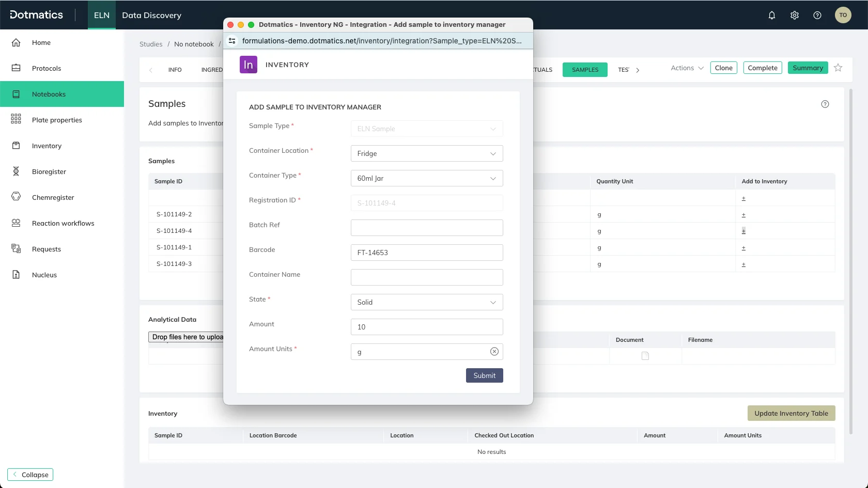Viewport: 868px width, 488px height.
Task: Add sample S-101149-2 to inventory
Action: tap(743, 215)
